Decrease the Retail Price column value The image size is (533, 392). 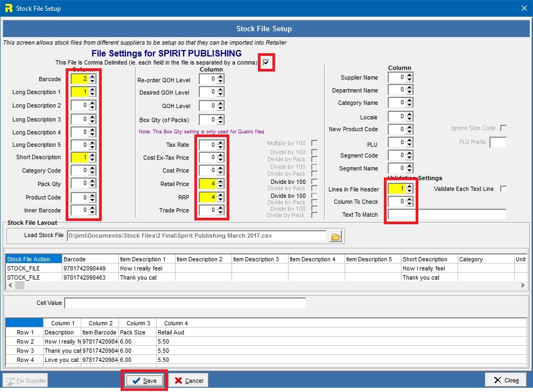[x=221, y=186]
